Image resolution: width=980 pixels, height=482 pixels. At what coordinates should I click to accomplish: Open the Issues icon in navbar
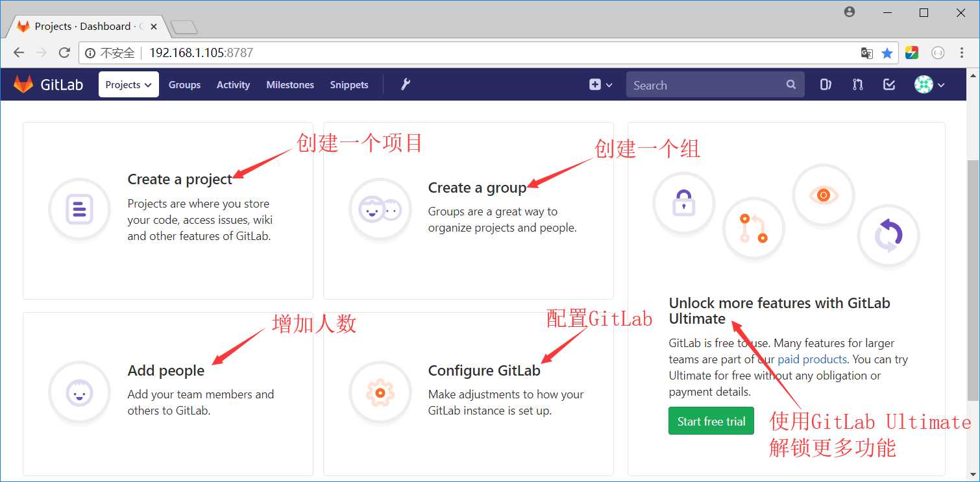[826, 84]
